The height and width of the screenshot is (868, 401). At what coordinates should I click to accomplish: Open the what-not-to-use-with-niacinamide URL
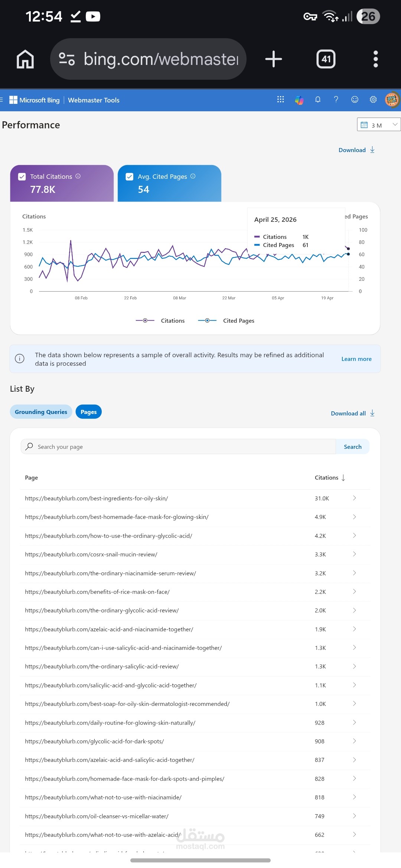[103, 797]
